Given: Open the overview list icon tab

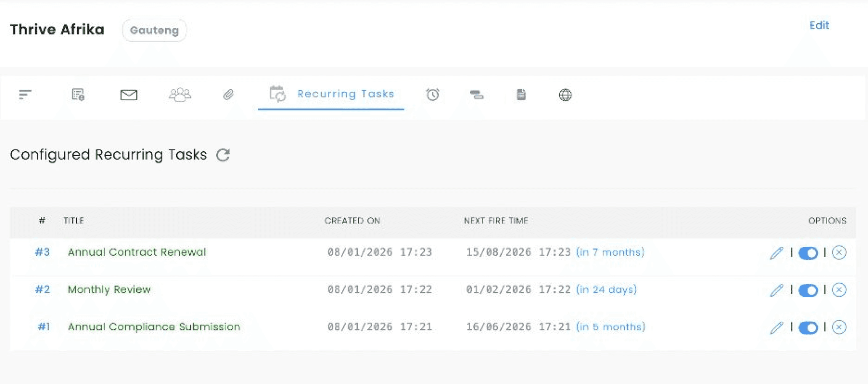Looking at the screenshot, I should click(x=25, y=95).
